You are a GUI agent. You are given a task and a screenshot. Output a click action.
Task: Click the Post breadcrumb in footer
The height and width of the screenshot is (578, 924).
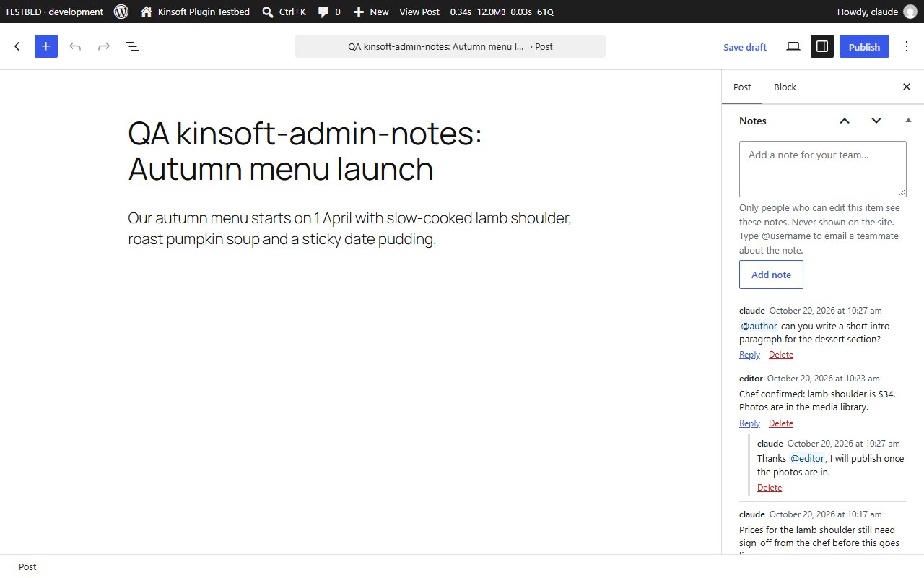tap(27, 566)
